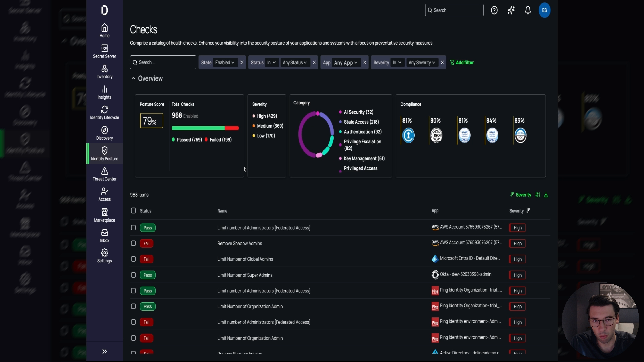Viewport: 644px width, 362px height.
Task: Open the Insights panel
Action: (x=104, y=92)
